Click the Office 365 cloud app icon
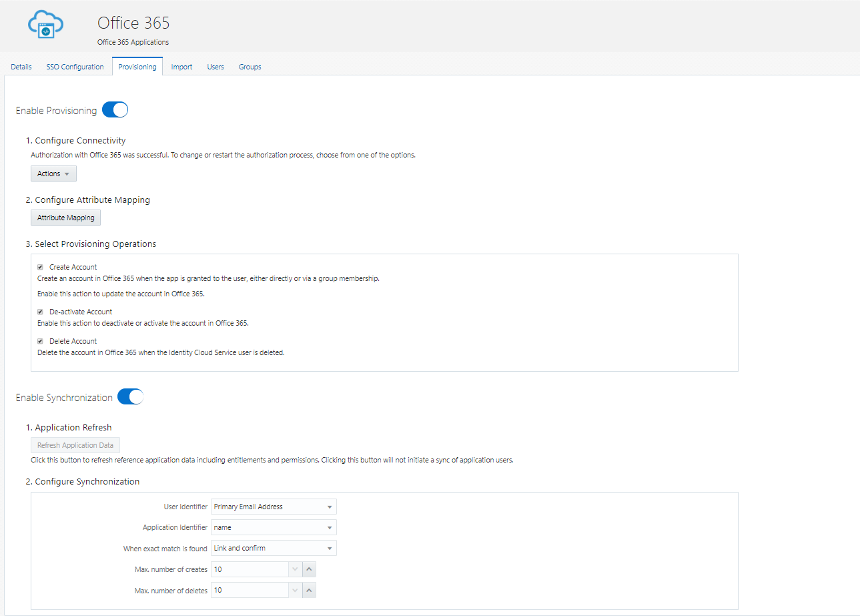Screen dimensions: 860x616 [x=45, y=26]
